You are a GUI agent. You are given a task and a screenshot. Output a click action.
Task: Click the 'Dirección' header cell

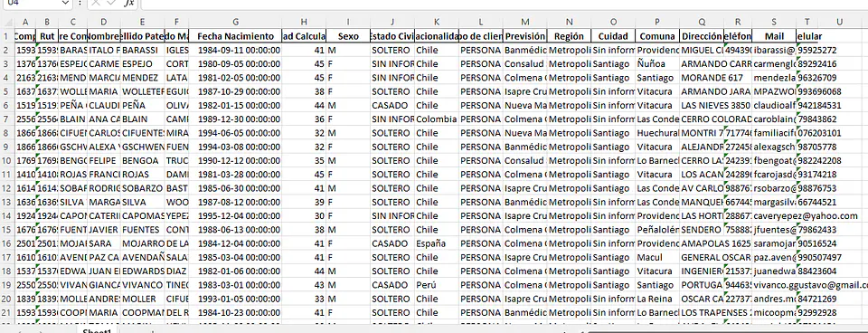[x=702, y=36]
